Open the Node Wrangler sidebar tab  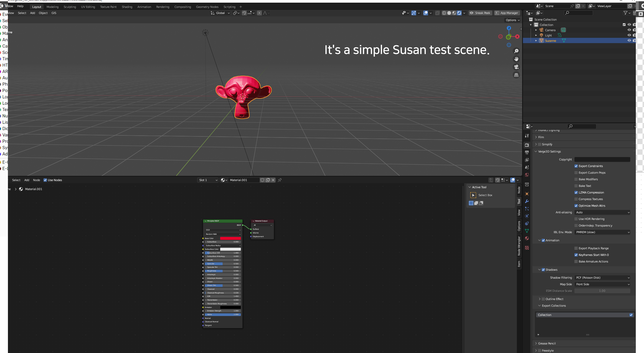tap(519, 246)
